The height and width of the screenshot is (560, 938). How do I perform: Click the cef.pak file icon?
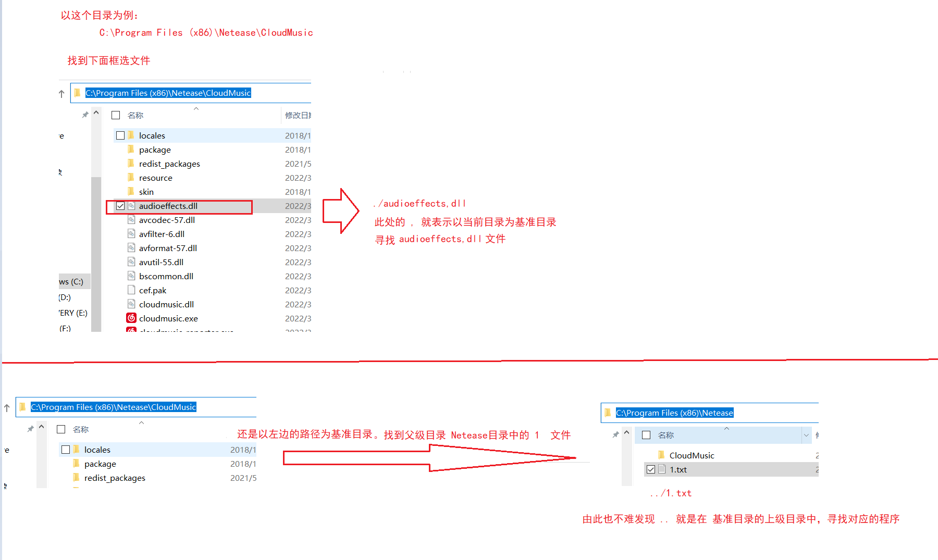[x=131, y=290]
